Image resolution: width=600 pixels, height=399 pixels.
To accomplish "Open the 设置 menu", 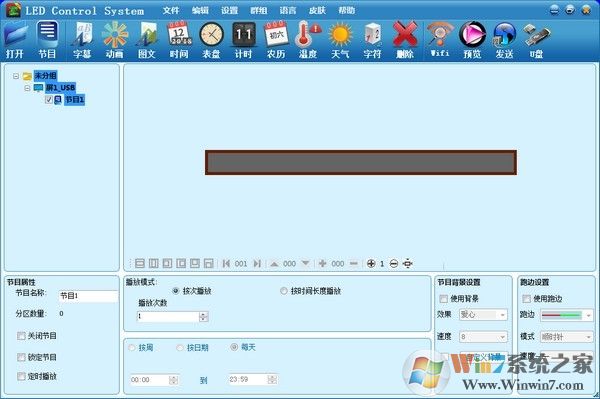I will click(x=229, y=10).
